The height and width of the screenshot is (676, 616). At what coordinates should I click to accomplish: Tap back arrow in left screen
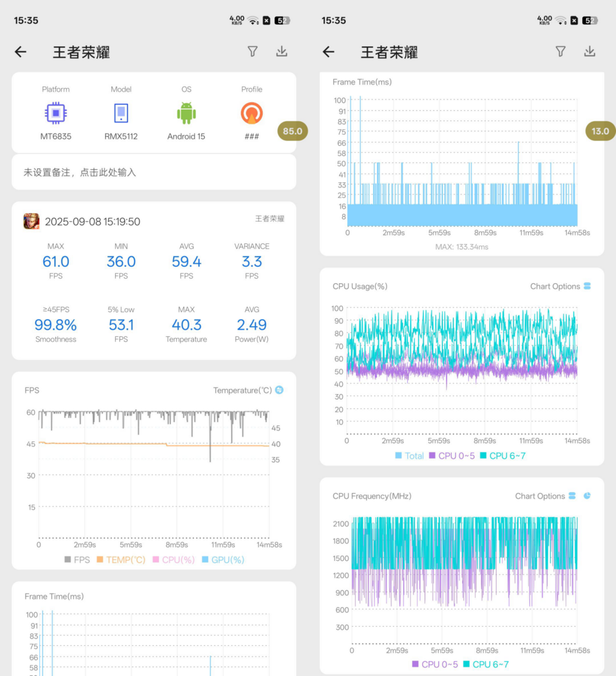click(x=21, y=52)
